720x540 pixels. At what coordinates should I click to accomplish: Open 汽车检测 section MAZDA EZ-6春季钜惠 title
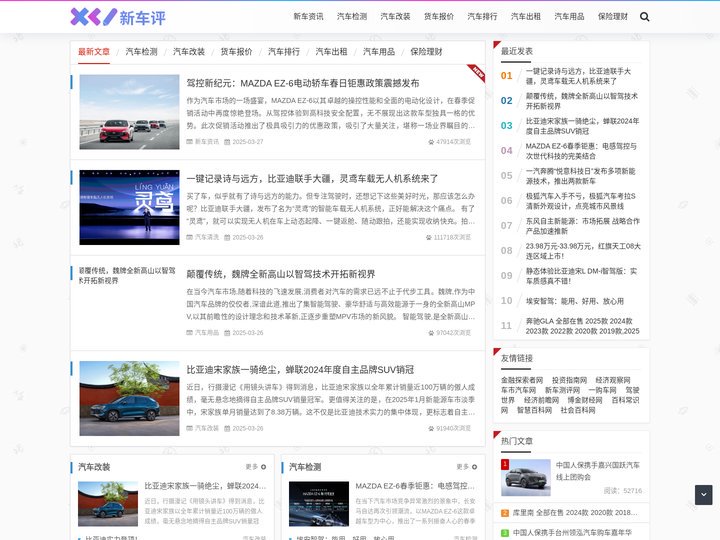tap(416, 486)
